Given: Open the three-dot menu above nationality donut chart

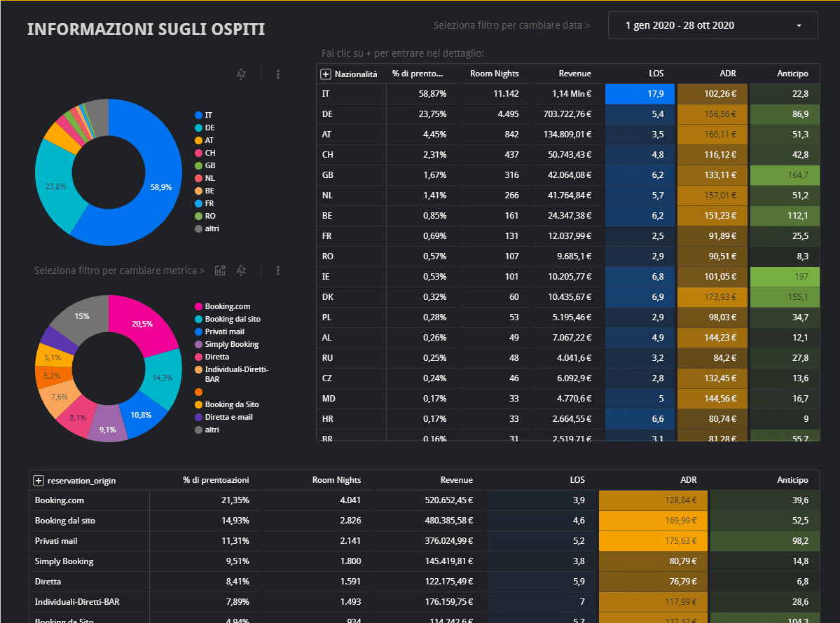Looking at the screenshot, I should pyautogui.click(x=278, y=74).
